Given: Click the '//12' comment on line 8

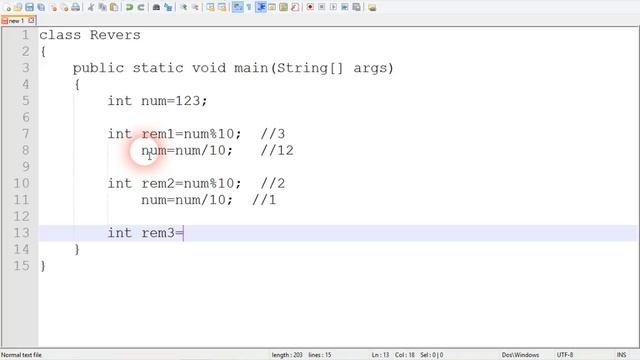Looking at the screenshot, I should tap(277, 151).
